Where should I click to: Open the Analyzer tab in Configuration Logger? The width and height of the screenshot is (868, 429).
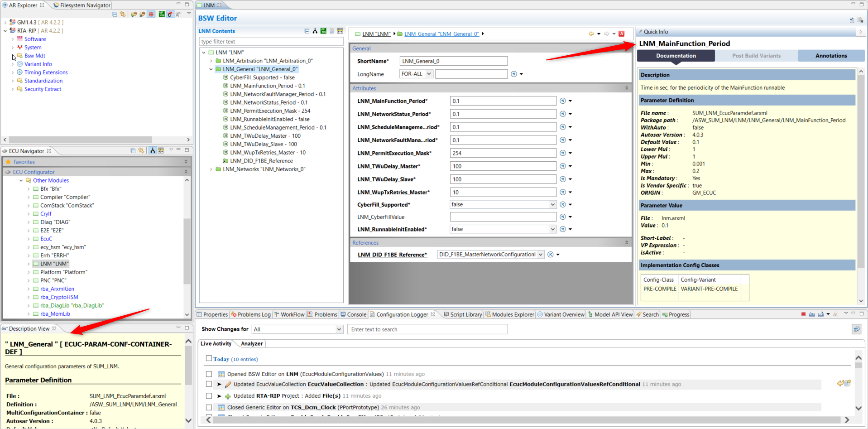tap(252, 343)
